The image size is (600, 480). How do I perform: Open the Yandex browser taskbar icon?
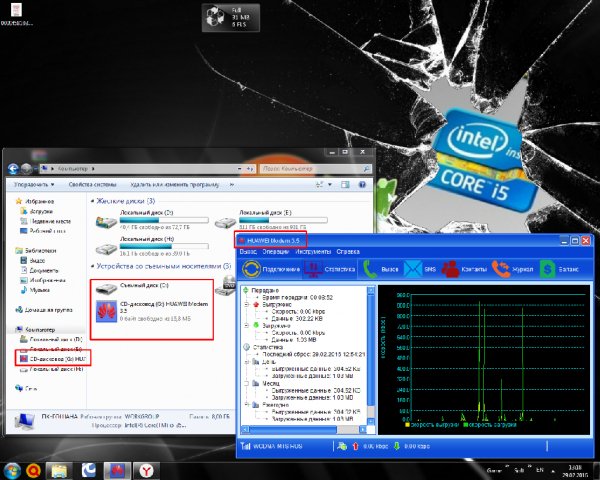[146, 471]
